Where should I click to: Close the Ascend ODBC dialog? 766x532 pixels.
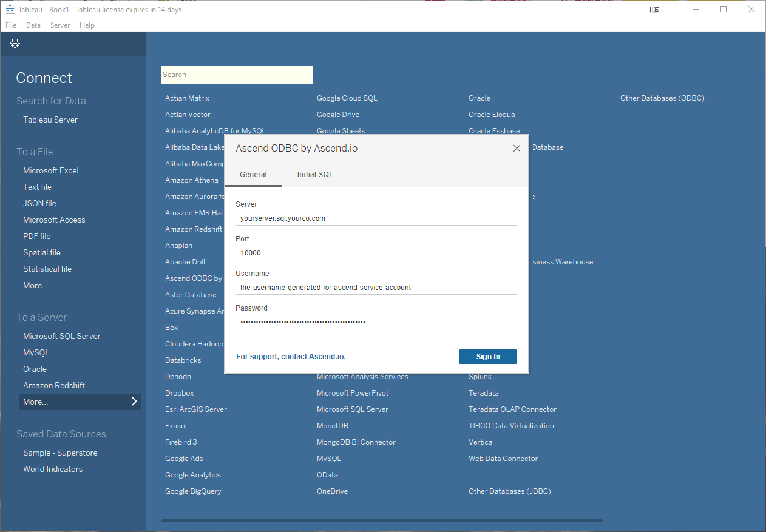pos(517,148)
